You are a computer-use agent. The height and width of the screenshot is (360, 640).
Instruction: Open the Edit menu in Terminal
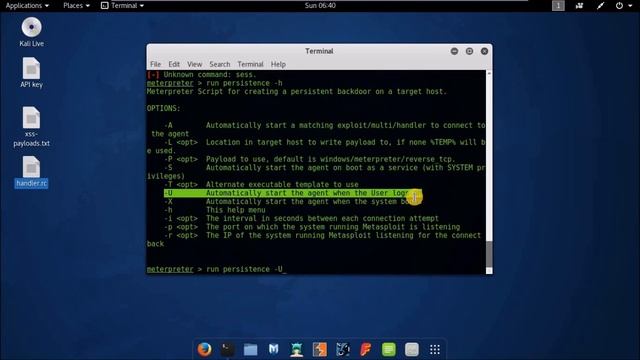click(174, 64)
